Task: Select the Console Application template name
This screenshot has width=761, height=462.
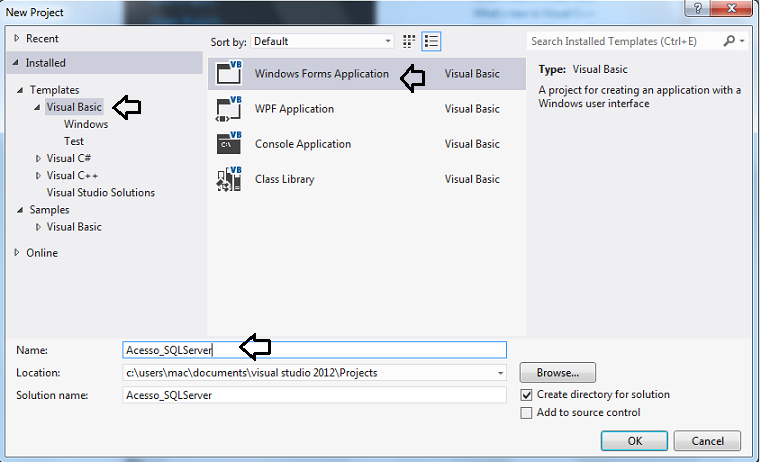Action: [x=303, y=144]
